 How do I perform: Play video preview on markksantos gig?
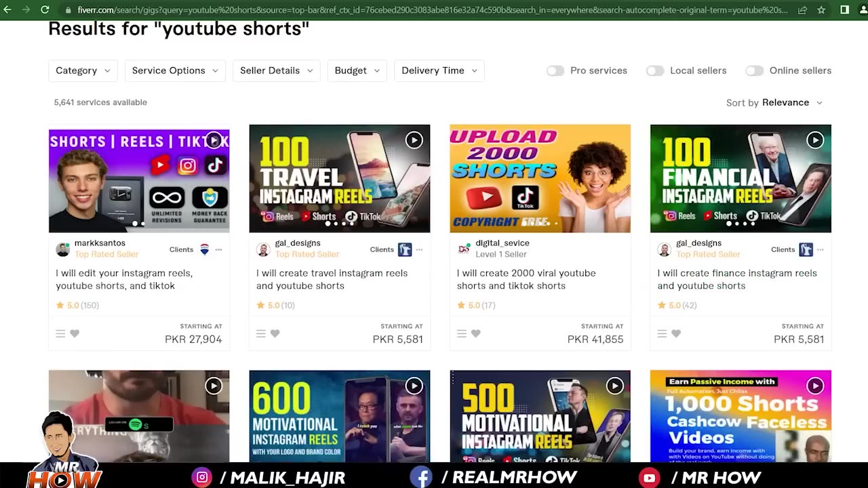click(214, 140)
